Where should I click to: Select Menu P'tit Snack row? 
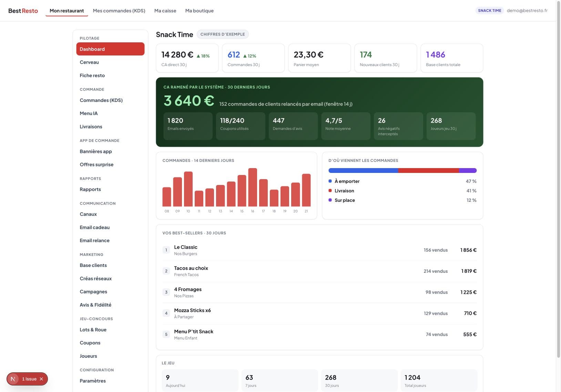click(319, 334)
